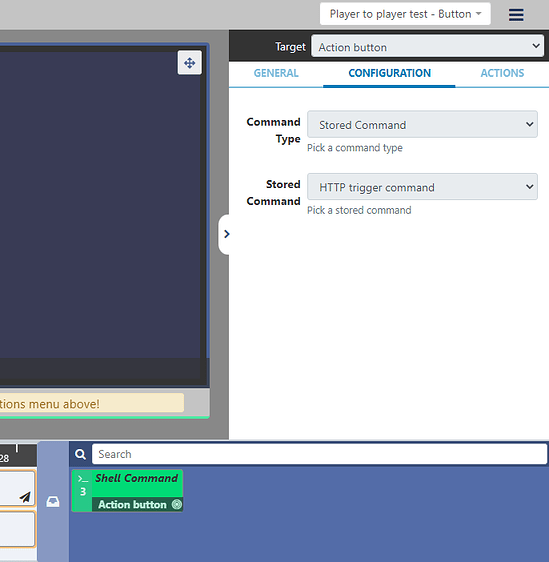This screenshot has width=549, height=562.
Task: Open the Player to player test dropdown
Action: click(405, 14)
